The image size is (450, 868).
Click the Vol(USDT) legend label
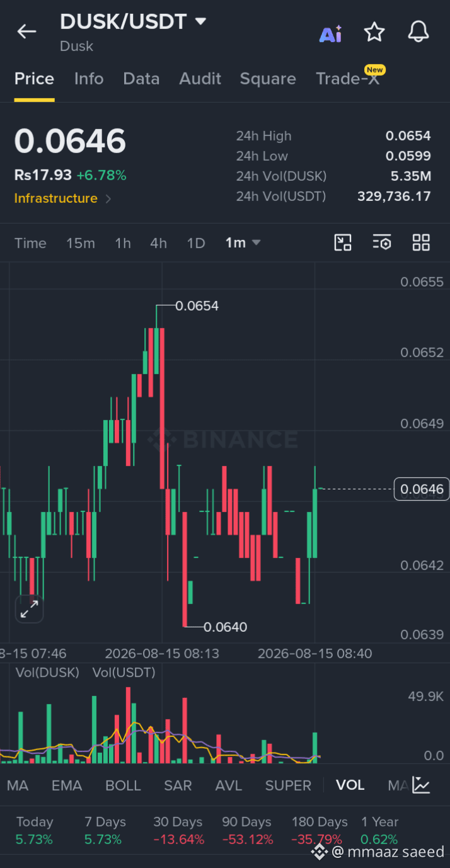click(124, 672)
